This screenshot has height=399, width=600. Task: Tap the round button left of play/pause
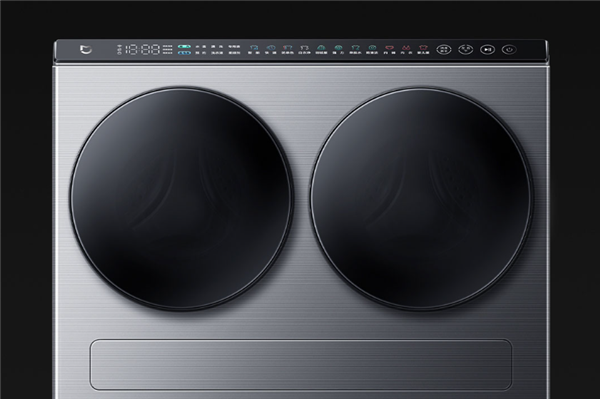[x=466, y=49]
